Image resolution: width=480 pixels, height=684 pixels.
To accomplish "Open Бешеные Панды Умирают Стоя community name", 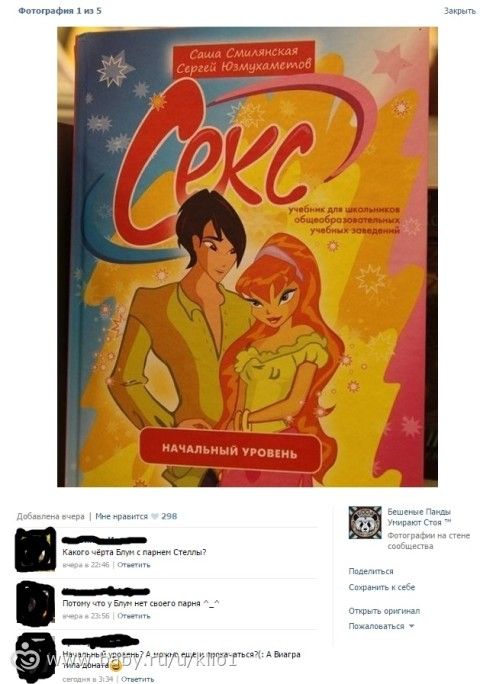I will [x=419, y=516].
